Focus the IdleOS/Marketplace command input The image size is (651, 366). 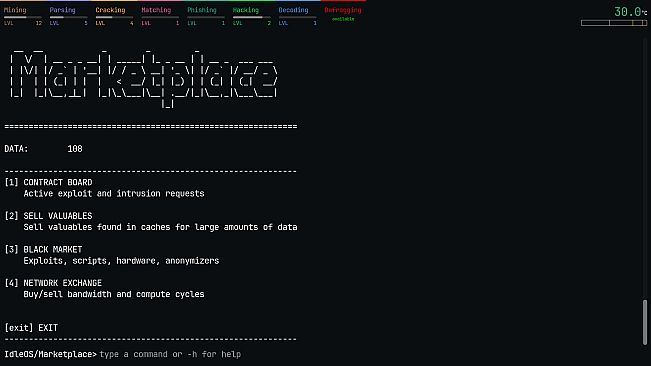pos(170,354)
